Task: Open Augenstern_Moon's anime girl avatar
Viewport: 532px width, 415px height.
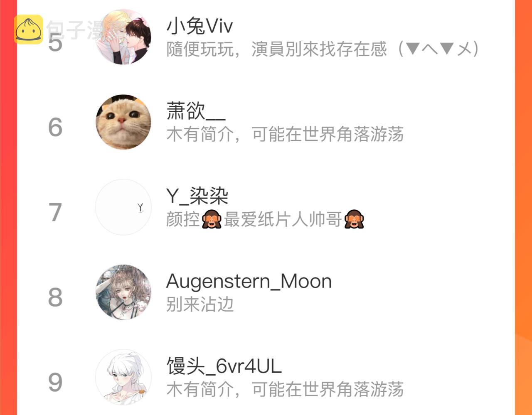Action: (123, 292)
